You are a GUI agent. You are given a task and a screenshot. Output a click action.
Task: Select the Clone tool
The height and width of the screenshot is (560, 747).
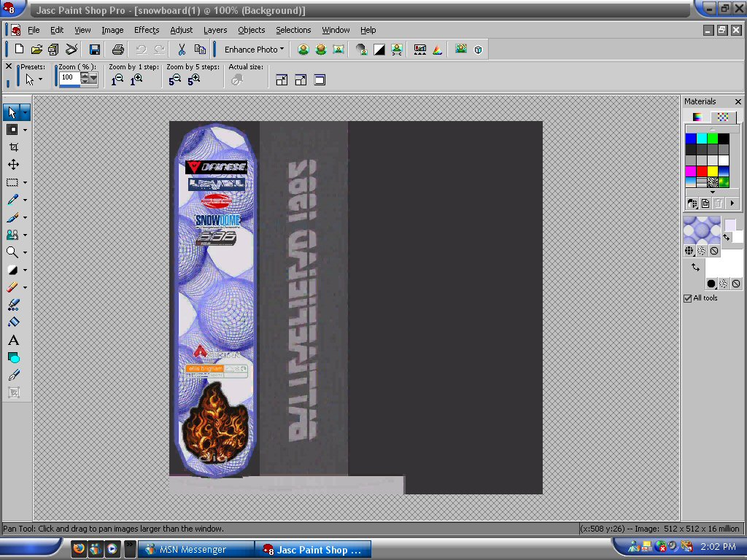pyautogui.click(x=12, y=235)
